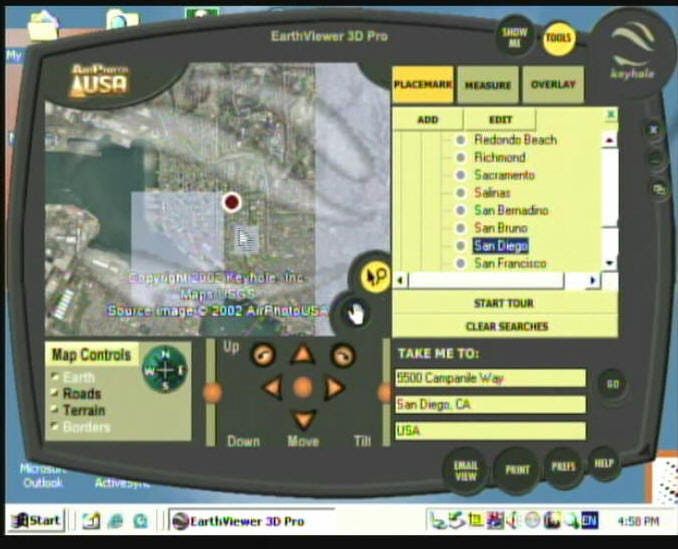Click the Tilt slider handle
The image size is (678, 549).
(x=384, y=393)
